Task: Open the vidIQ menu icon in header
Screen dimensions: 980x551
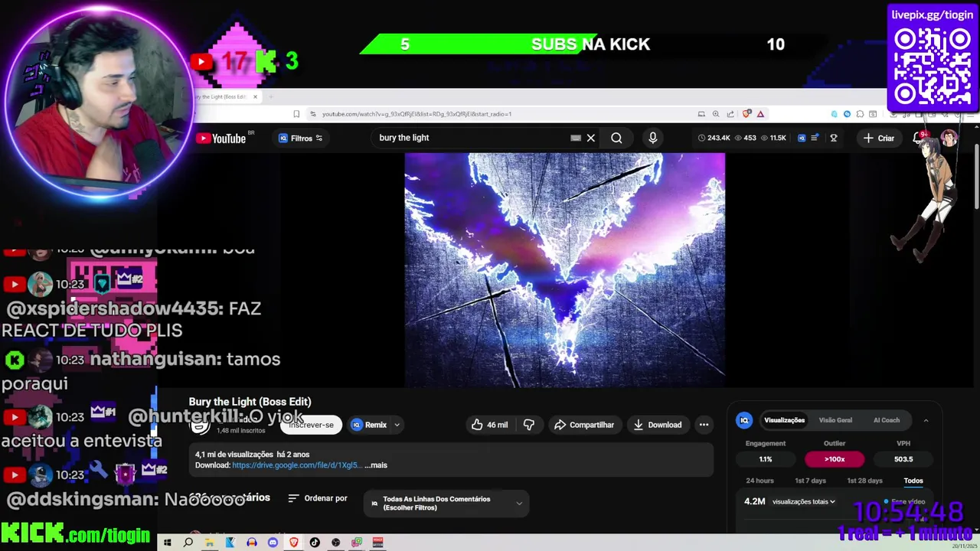Action: (815, 139)
